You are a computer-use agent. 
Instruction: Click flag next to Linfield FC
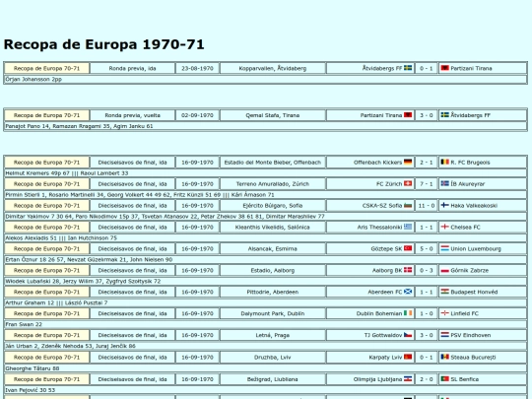click(444, 313)
